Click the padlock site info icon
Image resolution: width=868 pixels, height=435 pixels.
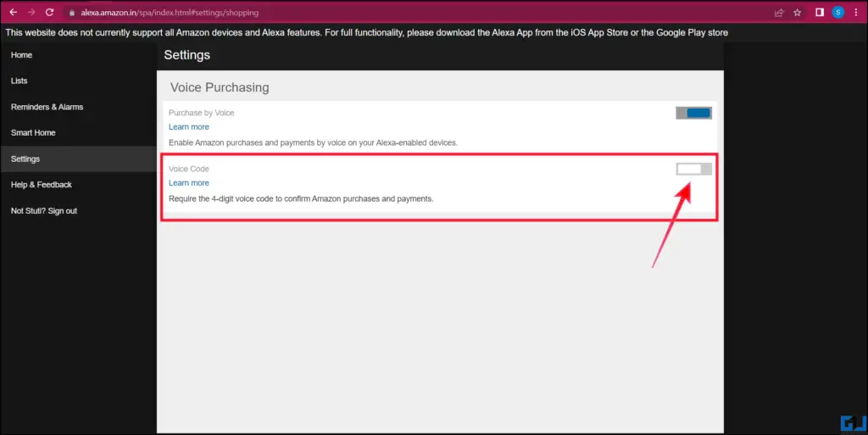[x=71, y=13]
